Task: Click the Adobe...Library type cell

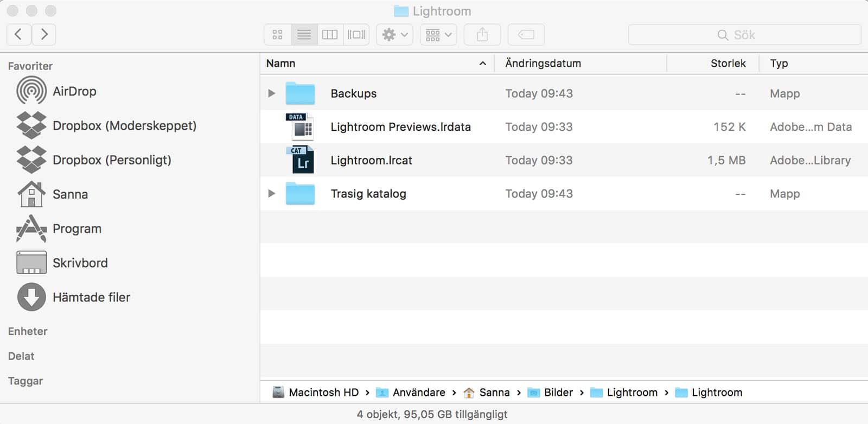Action: (810, 160)
